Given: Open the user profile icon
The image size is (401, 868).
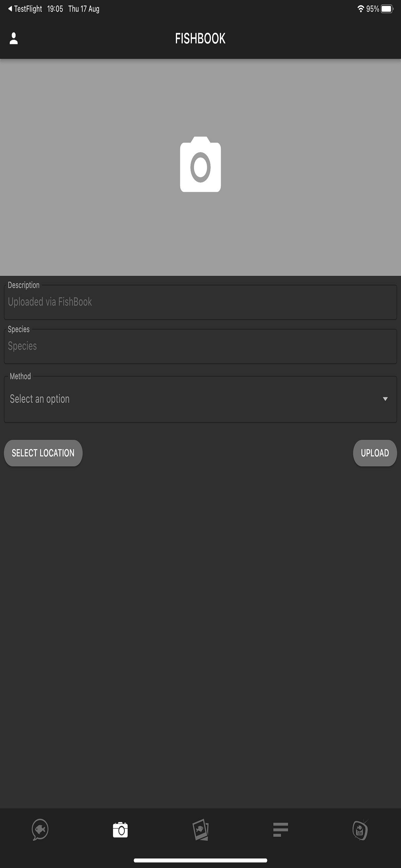Looking at the screenshot, I should [x=13, y=38].
